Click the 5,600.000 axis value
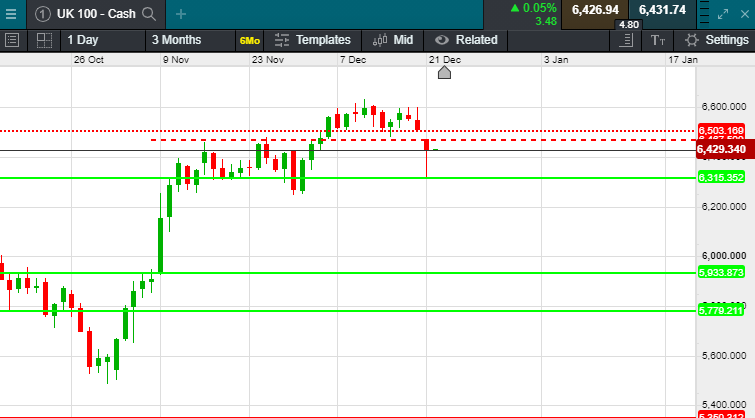The image size is (755, 418). [724, 355]
